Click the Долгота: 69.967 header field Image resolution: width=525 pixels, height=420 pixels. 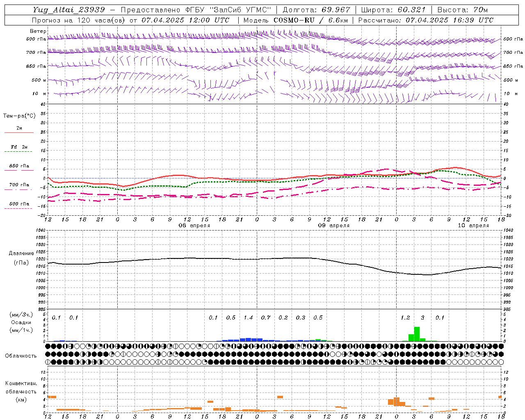click(316, 9)
